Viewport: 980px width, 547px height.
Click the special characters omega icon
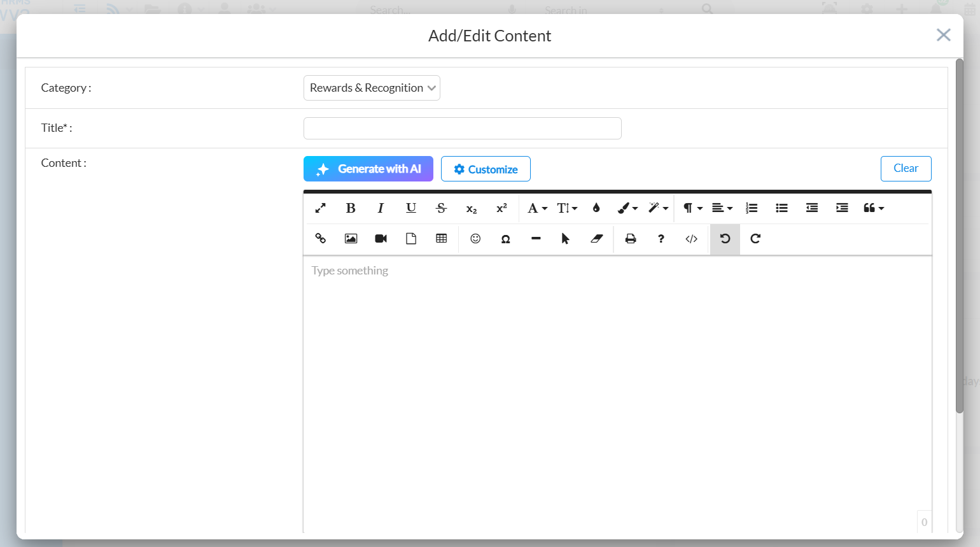505,239
